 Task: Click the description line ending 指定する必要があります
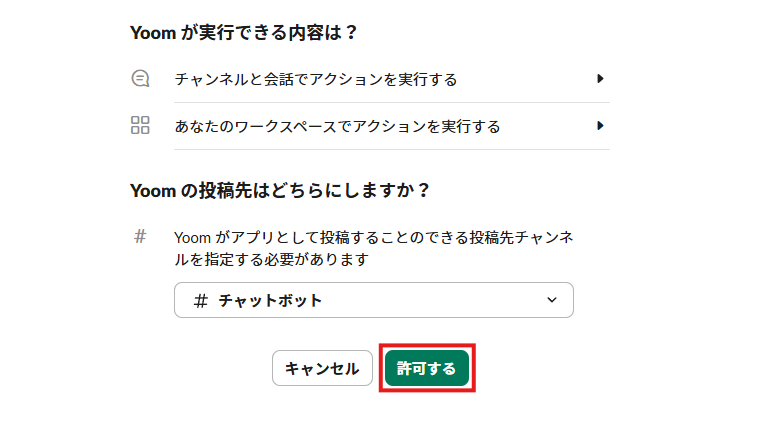271,259
